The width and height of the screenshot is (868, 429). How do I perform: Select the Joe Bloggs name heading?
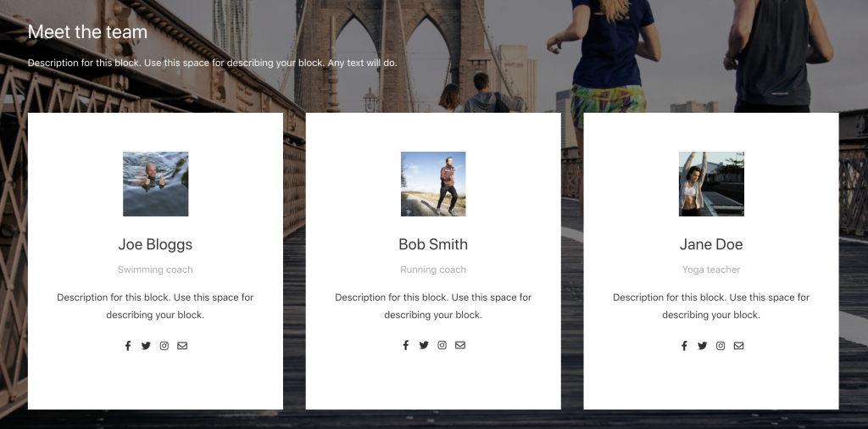click(155, 244)
